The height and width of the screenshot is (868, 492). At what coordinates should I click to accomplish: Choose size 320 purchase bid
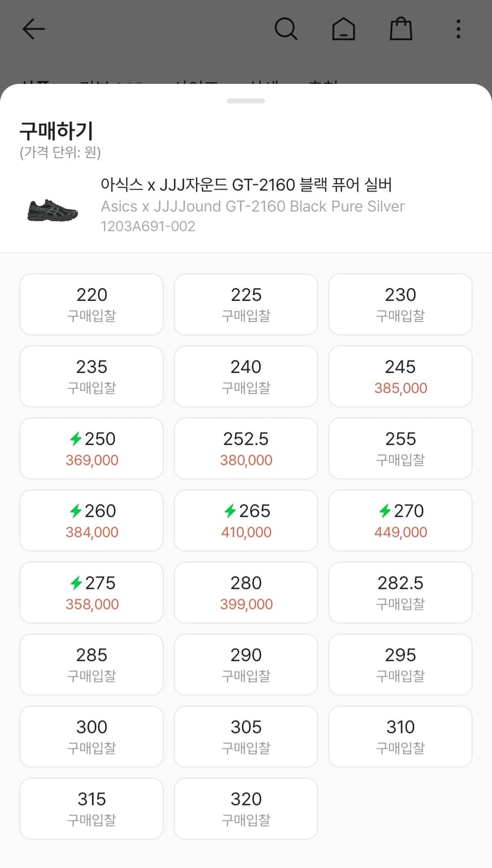(246, 808)
